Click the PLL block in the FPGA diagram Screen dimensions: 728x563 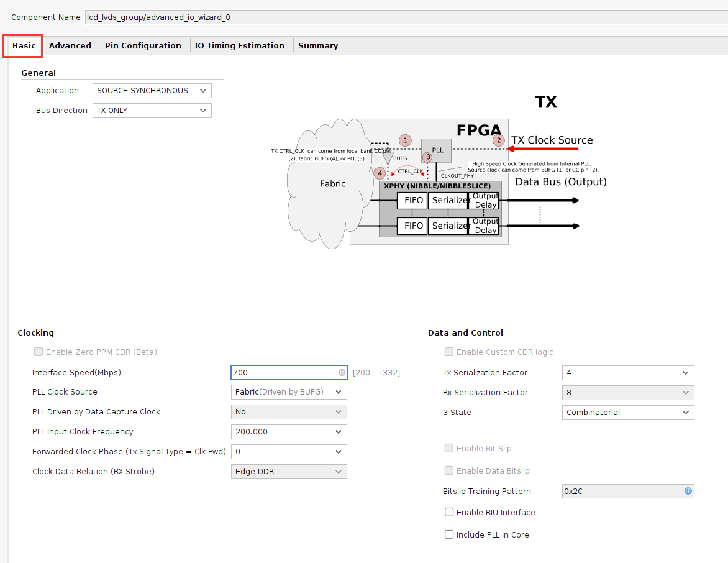437,150
